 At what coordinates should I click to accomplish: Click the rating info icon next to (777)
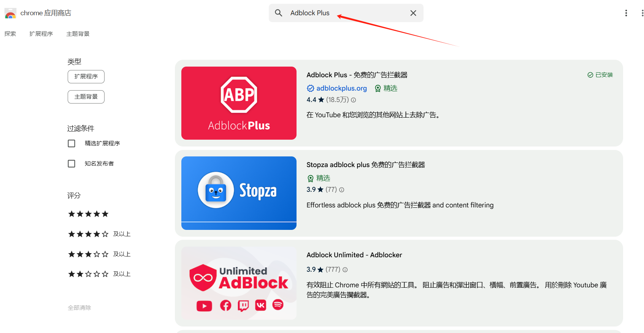click(x=345, y=270)
